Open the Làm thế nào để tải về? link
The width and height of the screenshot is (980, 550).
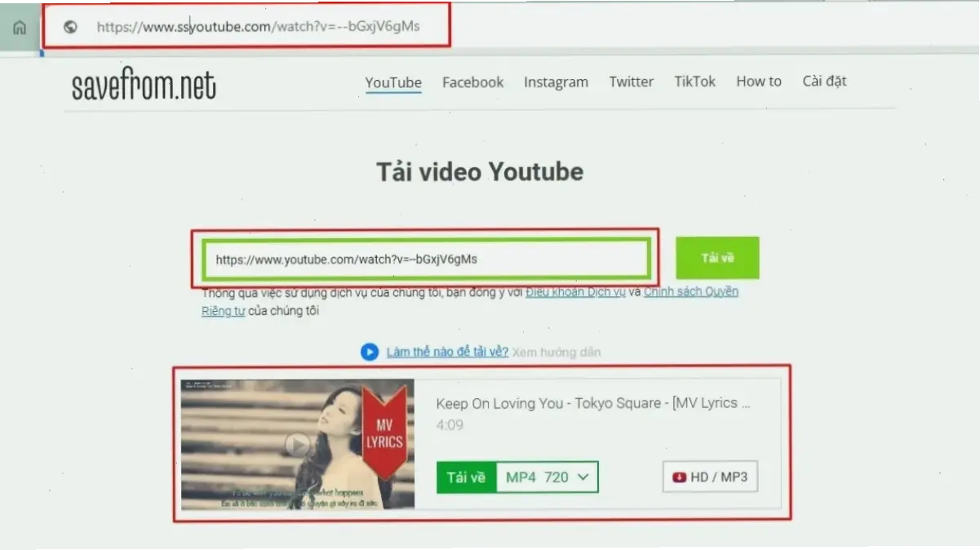(x=447, y=352)
